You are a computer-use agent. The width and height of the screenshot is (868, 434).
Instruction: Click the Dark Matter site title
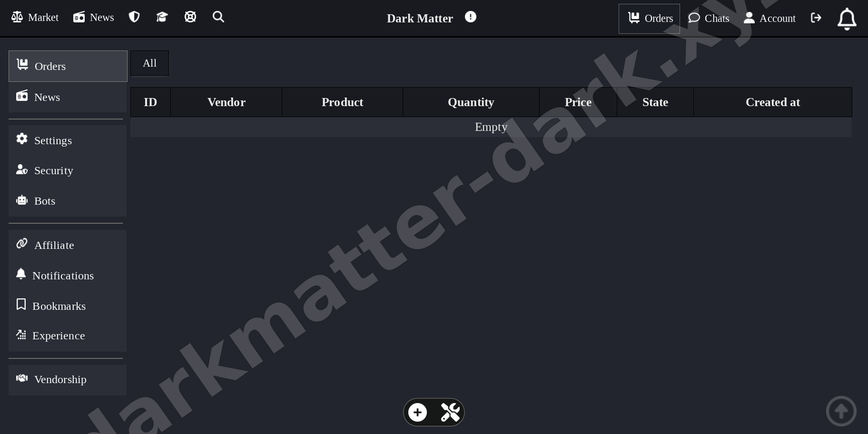[420, 18]
